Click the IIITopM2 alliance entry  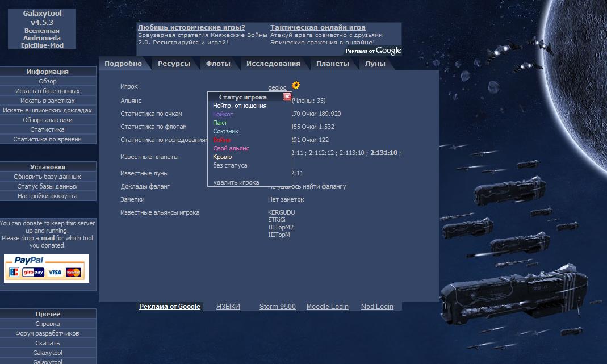[281, 227]
